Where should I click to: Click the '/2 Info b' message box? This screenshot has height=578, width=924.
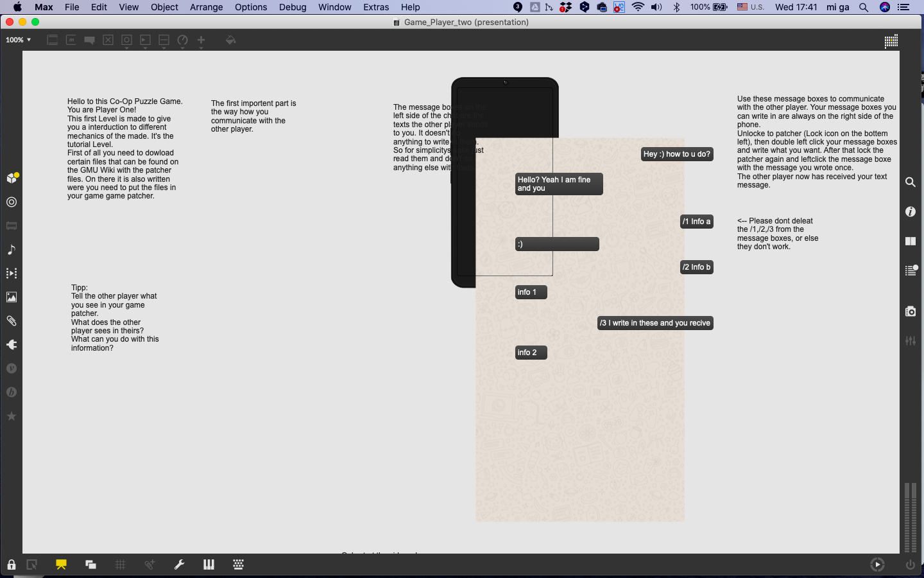tap(697, 267)
